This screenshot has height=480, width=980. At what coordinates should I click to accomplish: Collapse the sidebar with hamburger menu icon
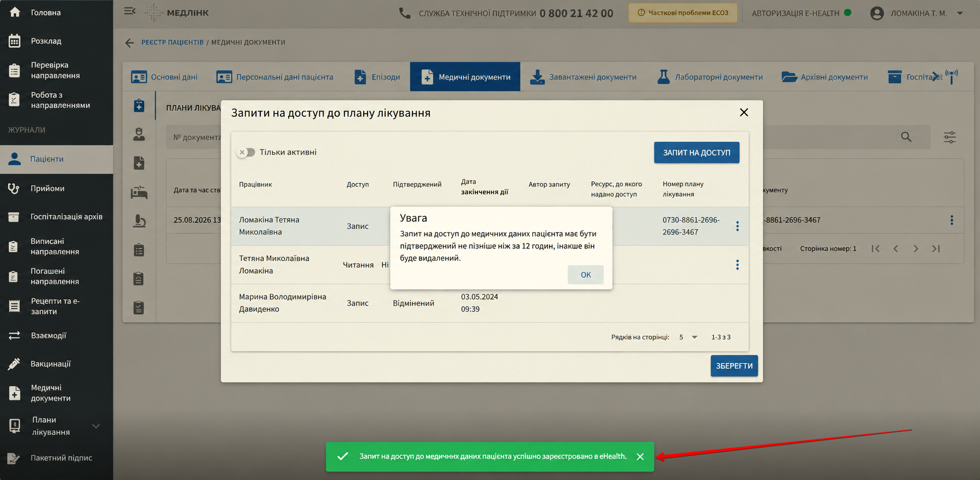(x=130, y=11)
